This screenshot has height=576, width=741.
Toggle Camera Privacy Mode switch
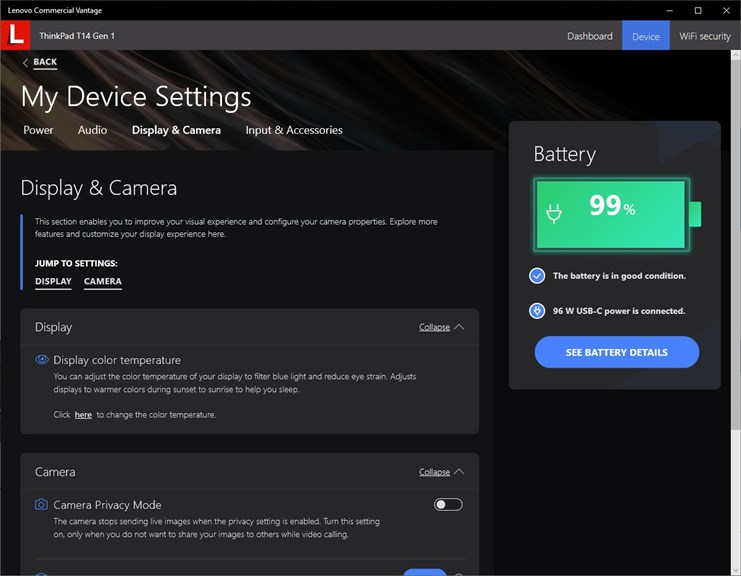coord(448,504)
